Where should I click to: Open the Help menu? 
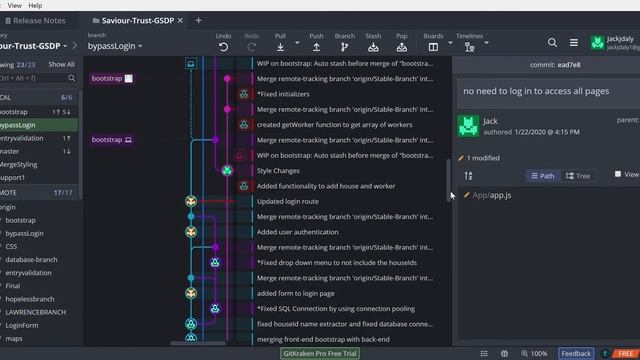(35, 5)
